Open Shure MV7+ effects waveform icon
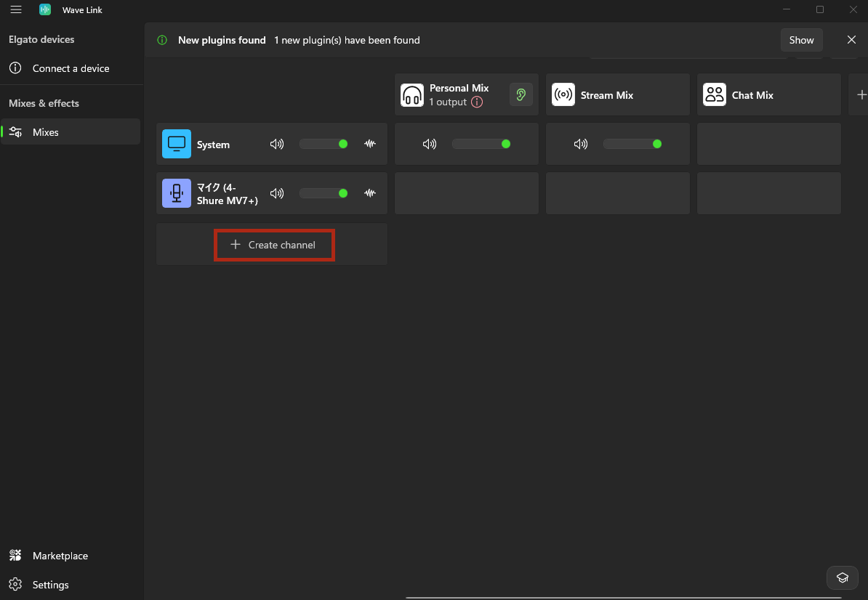The width and height of the screenshot is (868, 600). pos(370,193)
